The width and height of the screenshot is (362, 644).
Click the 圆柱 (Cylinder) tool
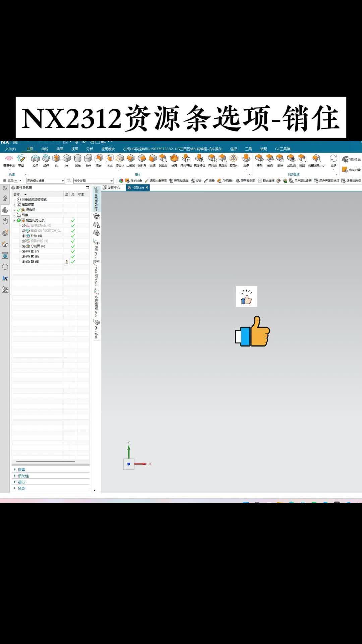(x=78, y=160)
